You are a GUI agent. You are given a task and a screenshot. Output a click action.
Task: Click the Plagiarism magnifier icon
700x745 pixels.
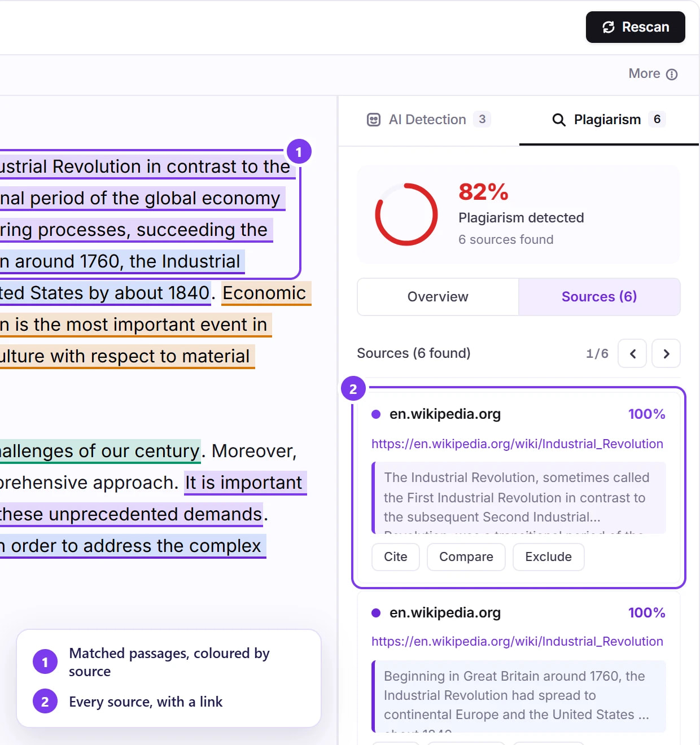(x=559, y=120)
